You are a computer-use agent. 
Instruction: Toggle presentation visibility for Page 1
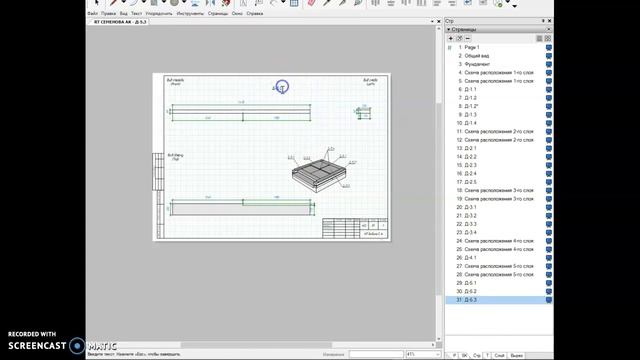[x=549, y=47]
